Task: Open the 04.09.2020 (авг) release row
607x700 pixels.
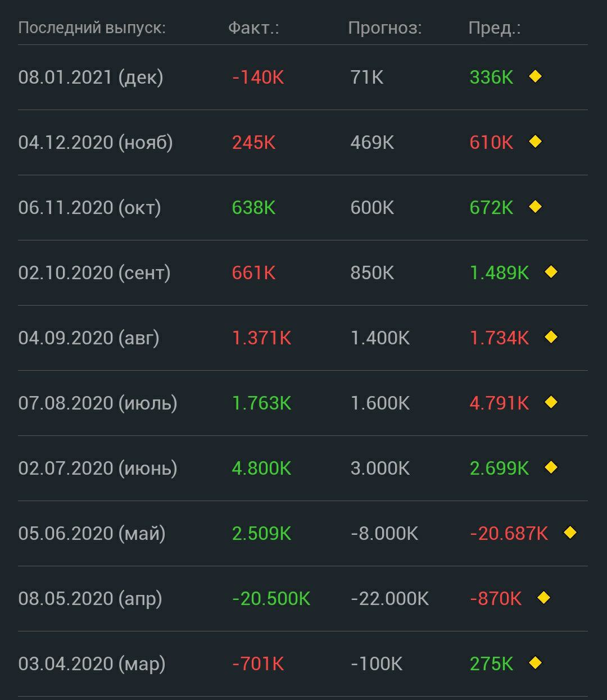Action: 302,338
